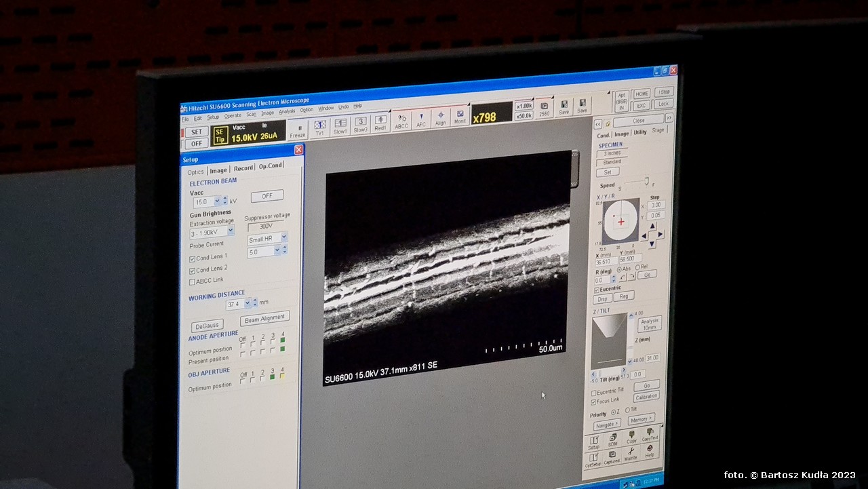868x489 pixels.
Task: Click the Calibration button
Action: click(x=646, y=397)
